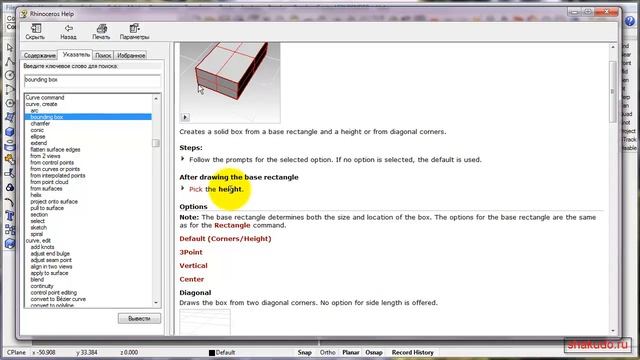Select the concentric circle ellipse tool icon
640x360 pixels.
click(10, 103)
